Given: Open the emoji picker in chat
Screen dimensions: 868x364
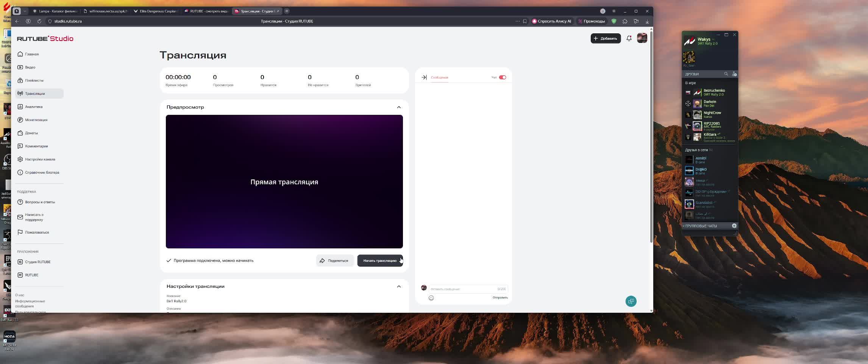Looking at the screenshot, I should pyautogui.click(x=431, y=298).
